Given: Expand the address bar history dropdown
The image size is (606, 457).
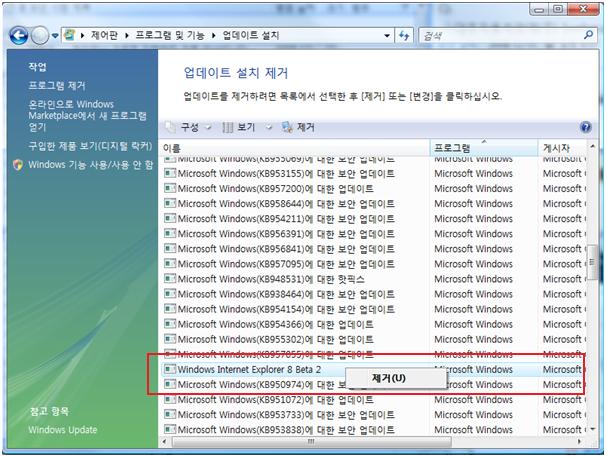Looking at the screenshot, I should click(x=387, y=36).
